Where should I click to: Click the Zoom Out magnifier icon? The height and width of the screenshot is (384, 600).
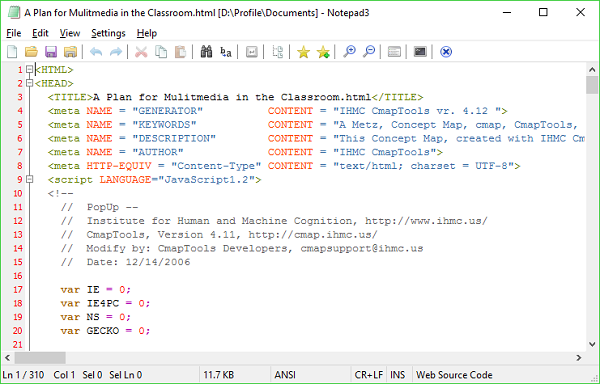(369, 52)
